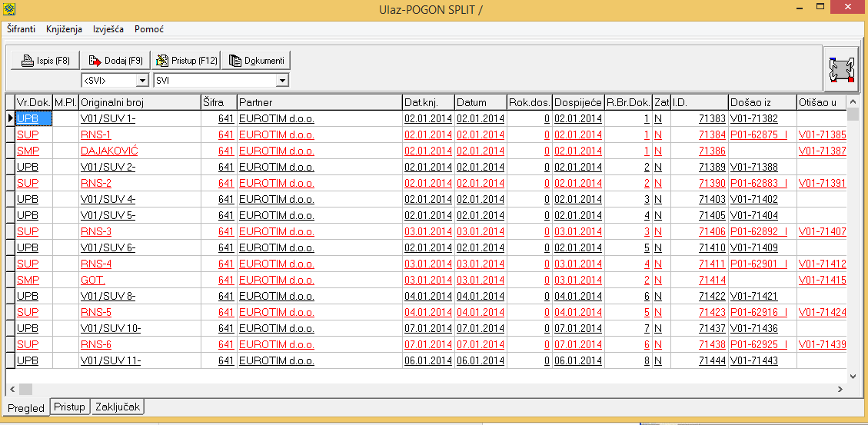This screenshot has width=868, height=425.
Task: Select the V01/SUV 6- cell
Action: click(x=140, y=248)
